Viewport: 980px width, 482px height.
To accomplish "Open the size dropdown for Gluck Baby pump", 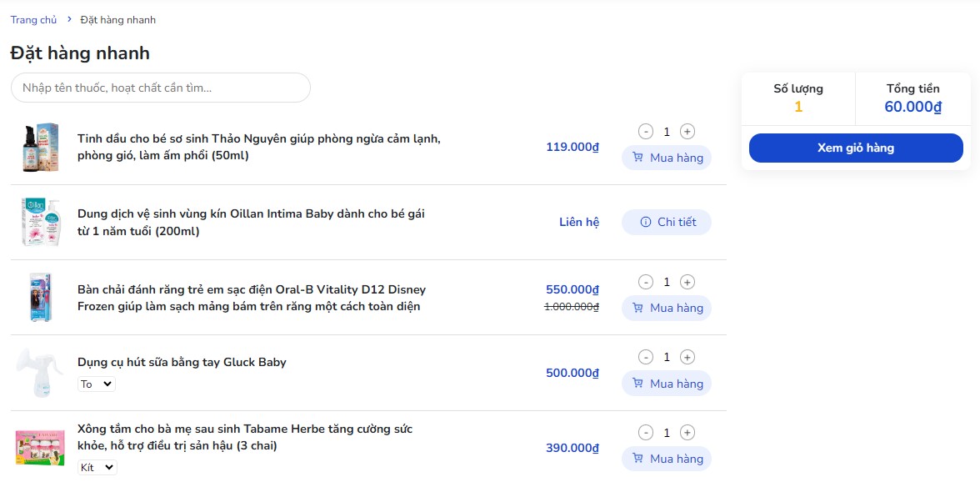I will [97, 384].
